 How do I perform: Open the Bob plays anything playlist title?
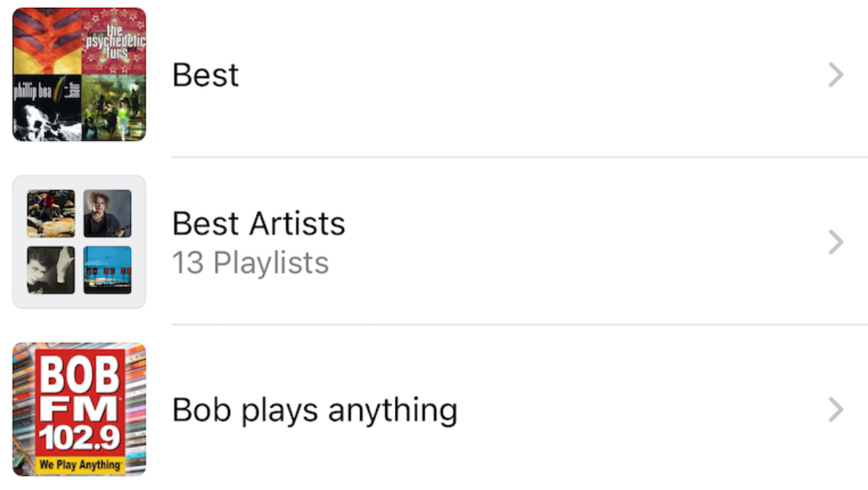point(315,410)
